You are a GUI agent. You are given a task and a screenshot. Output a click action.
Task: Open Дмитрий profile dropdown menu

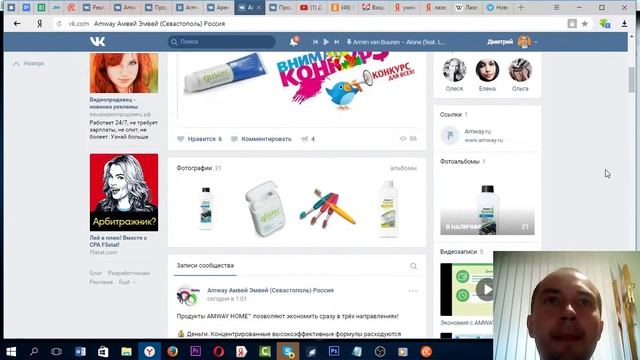512,42
